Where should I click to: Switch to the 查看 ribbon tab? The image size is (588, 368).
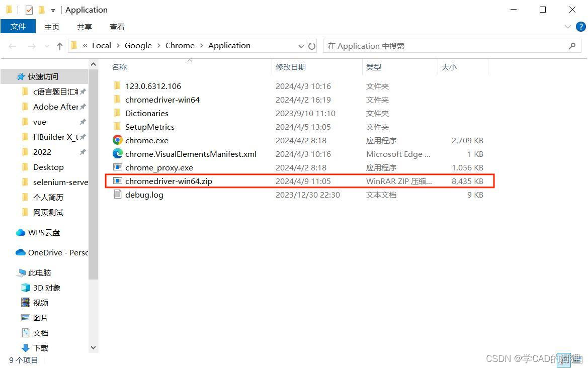click(x=117, y=27)
